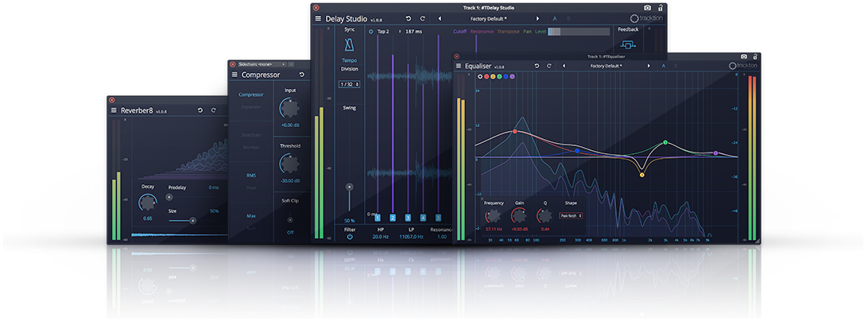Click the lock icon in Equaliser window
Screen dimensions: 868x320
(x=756, y=56)
